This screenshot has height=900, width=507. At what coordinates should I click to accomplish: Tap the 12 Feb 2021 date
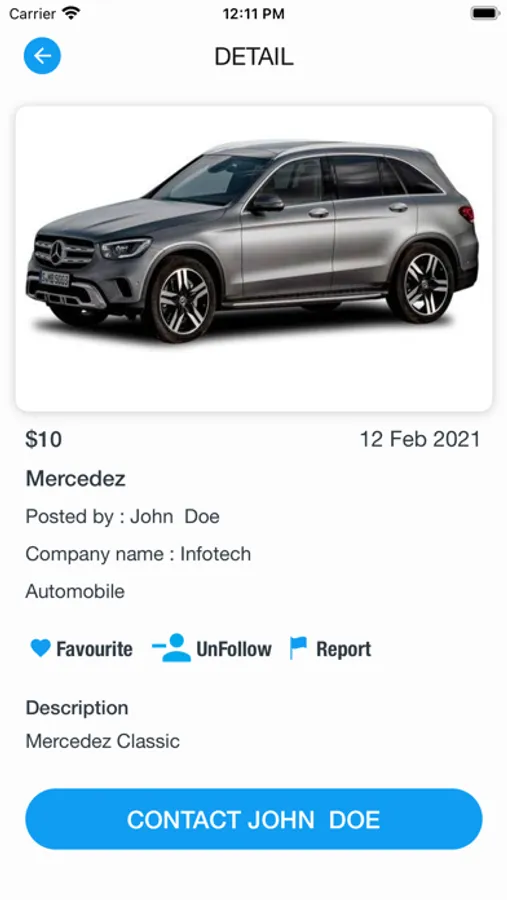420,440
